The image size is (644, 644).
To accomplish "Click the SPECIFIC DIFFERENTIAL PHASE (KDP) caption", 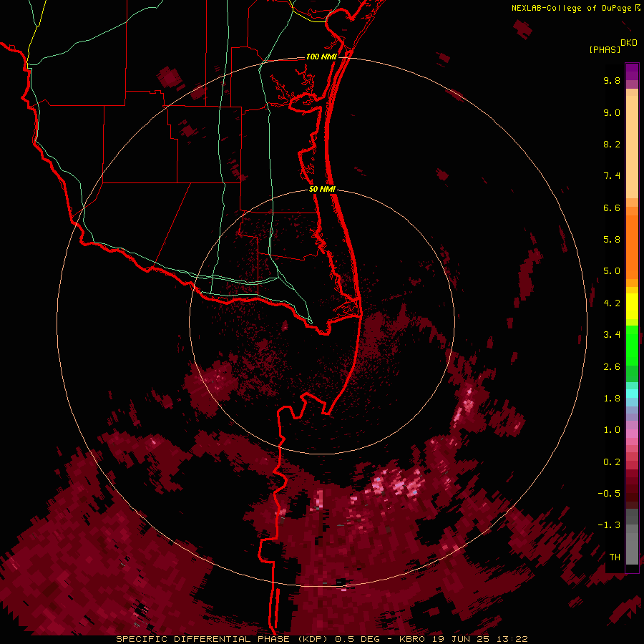I will [x=223, y=639].
